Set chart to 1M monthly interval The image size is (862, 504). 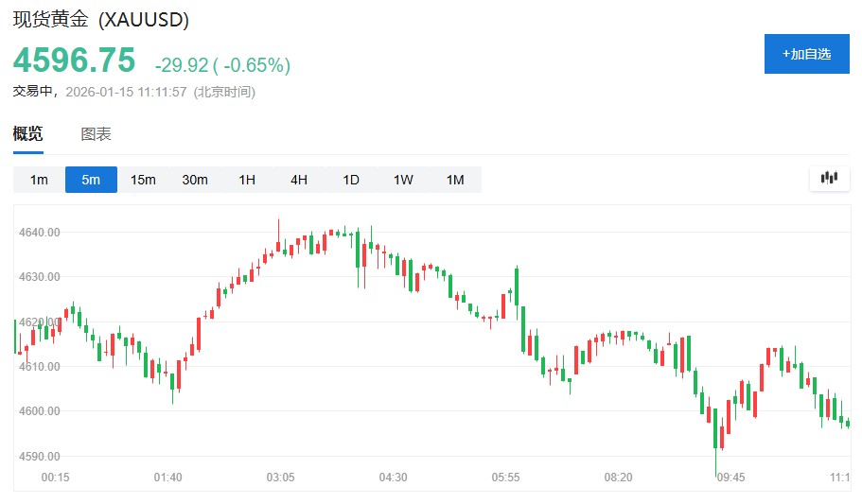coord(455,180)
